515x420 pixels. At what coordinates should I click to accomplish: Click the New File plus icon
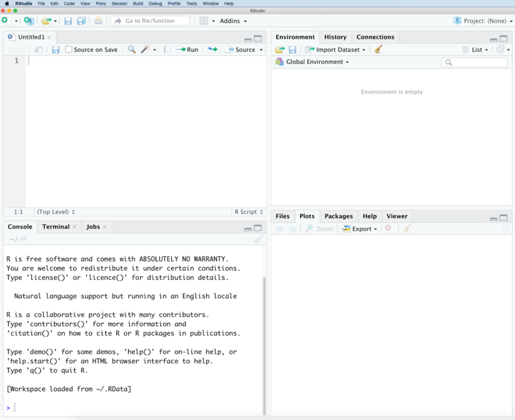(4, 21)
